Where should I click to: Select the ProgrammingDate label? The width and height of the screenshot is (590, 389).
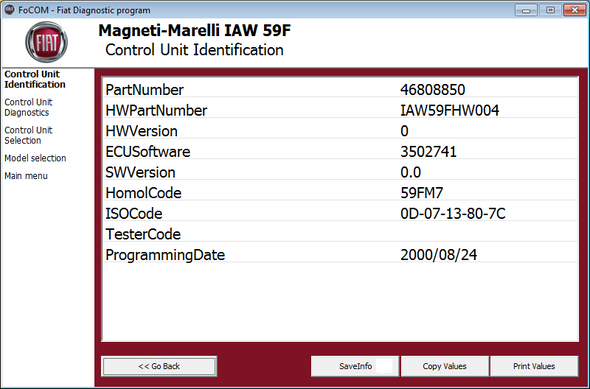pyautogui.click(x=165, y=255)
